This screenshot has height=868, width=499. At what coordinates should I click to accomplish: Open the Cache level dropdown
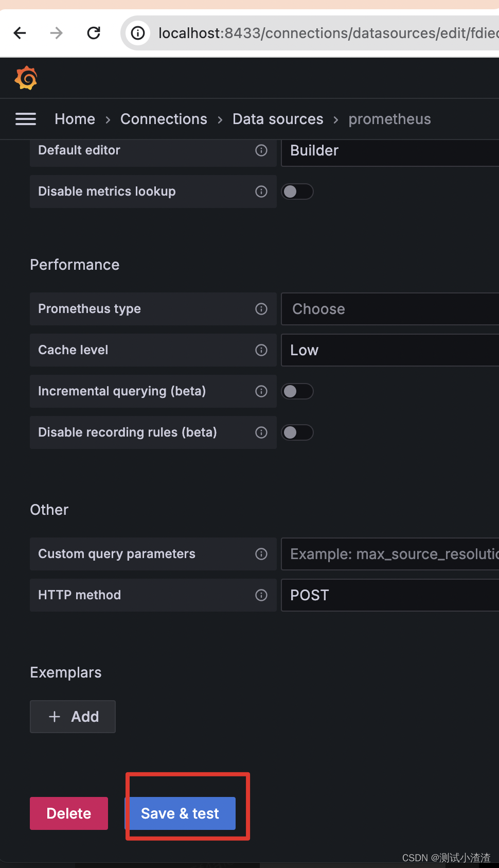click(x=390, y=350)
